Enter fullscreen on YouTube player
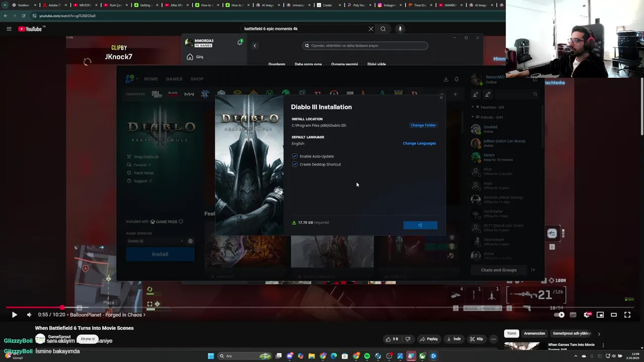Image resolution: width=644 pixels, height=362 pixels. click(x=627, y=315)
